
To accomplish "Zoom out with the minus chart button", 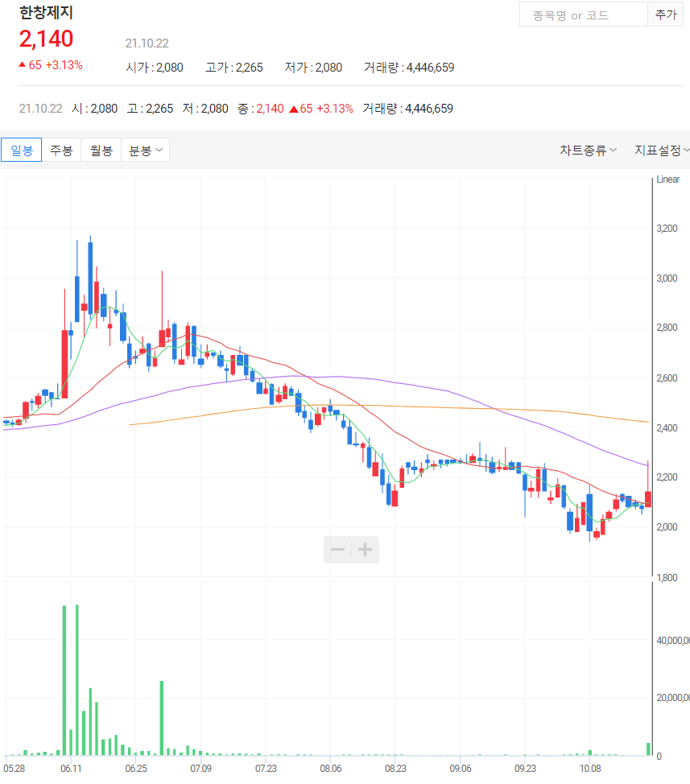I will coord(337,550).
